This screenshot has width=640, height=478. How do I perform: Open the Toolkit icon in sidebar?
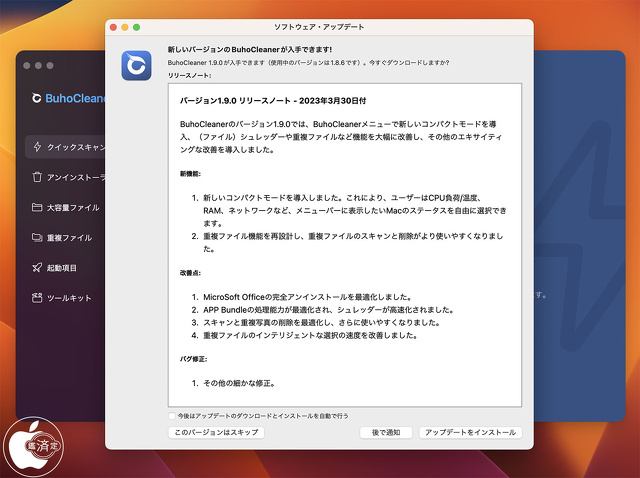tap(37, 298)
